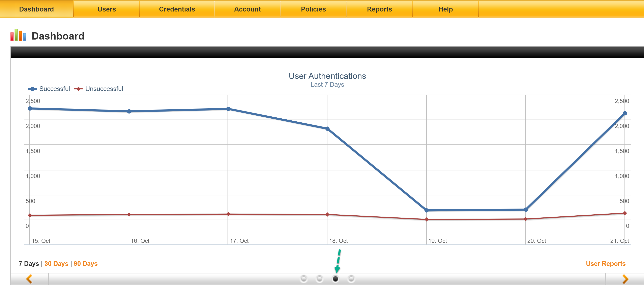Select the active third carousel dot

coord(335,279)
